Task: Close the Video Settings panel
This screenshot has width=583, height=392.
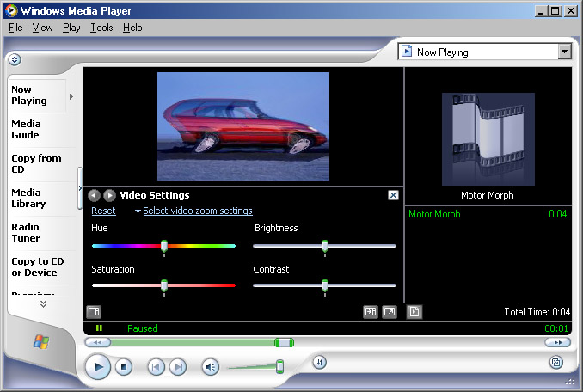Action: click(x=393, y=195)
